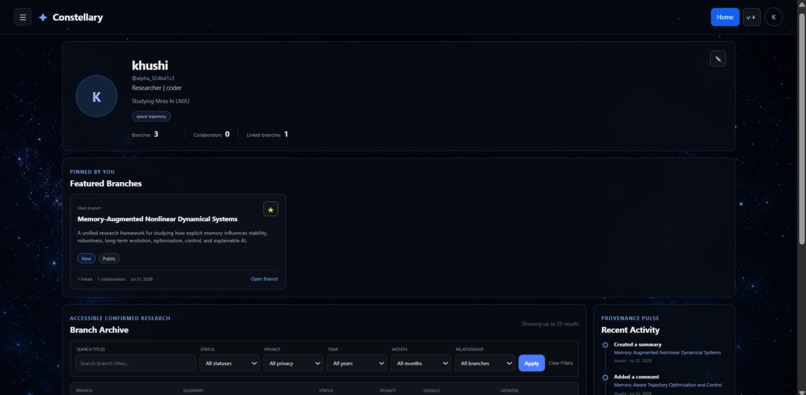Open the All statuses dropdown

(x=229, y=363)
